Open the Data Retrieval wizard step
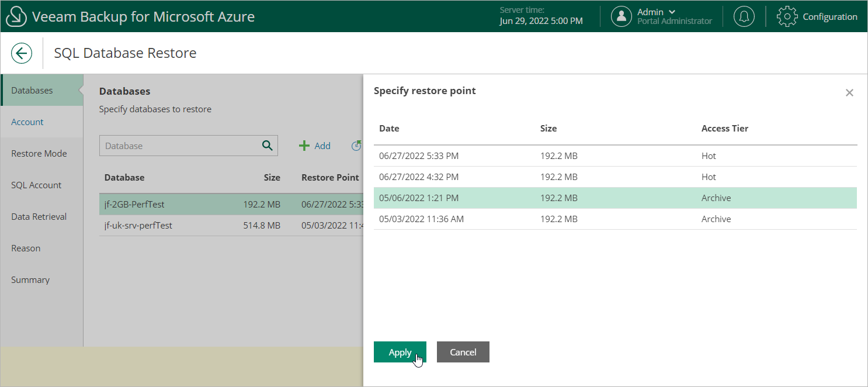Image resolution: width=868 pixels, height=387 pixels. (x=41, y=216)
